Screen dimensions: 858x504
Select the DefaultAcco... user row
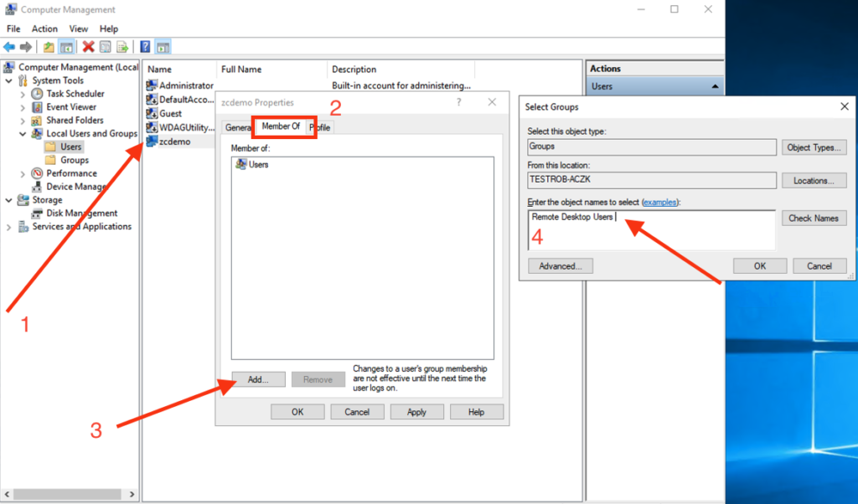[x=180, y=100]
